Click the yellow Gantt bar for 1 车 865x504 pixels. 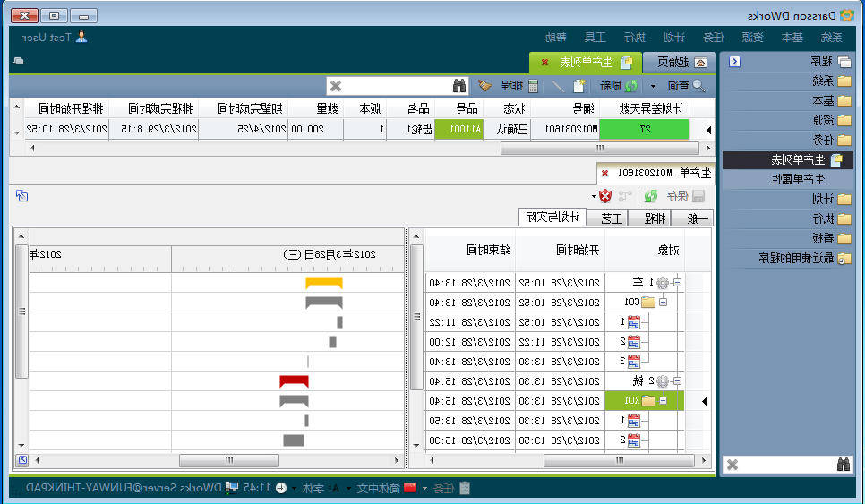coord(324,282)
